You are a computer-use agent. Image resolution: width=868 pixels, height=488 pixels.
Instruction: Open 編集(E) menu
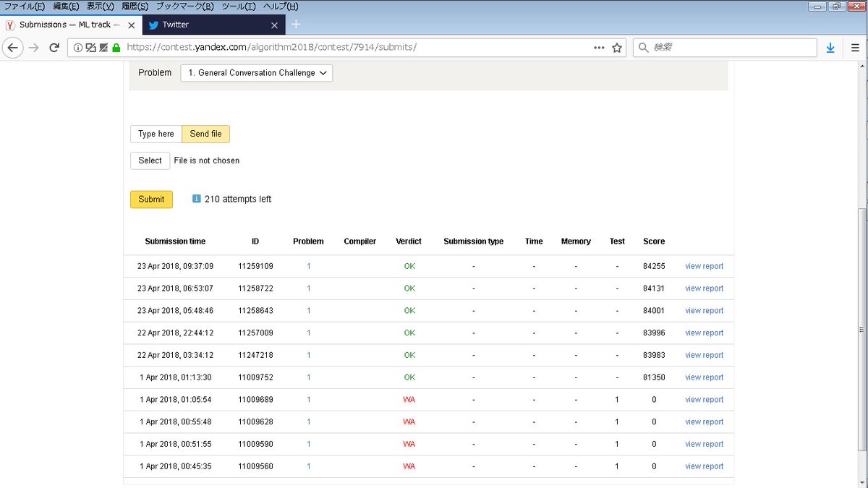point(66,7)
